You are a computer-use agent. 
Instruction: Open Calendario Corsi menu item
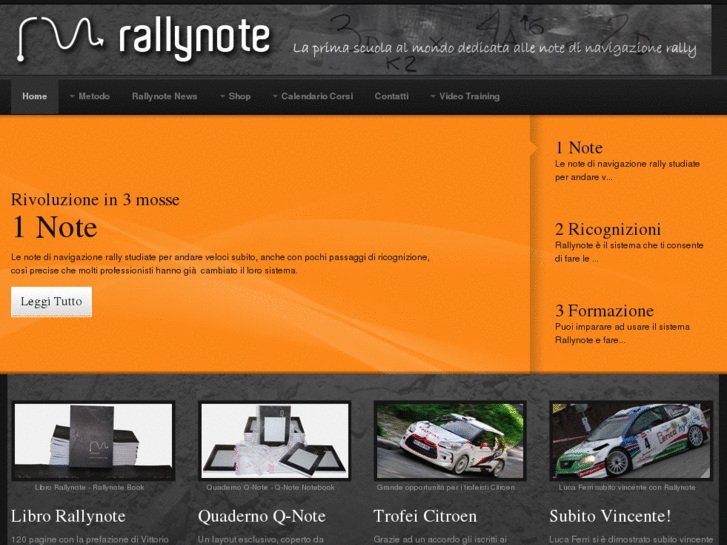tap(317, 96)
